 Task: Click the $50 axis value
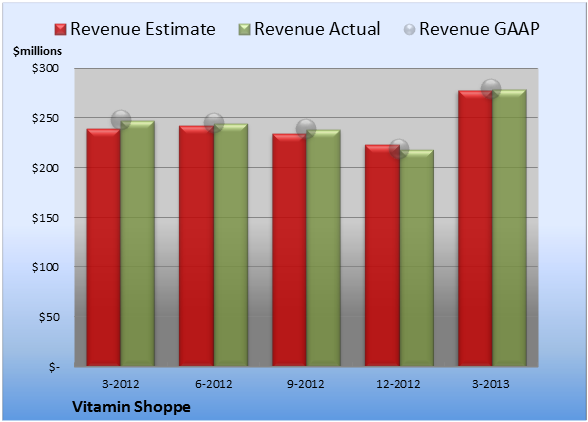coord(49,317)
